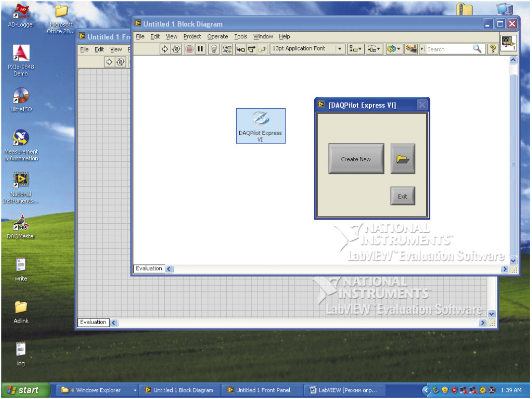Switch to Untitled 1 Front Panel via taskbar
532x399 pixels.
pos(262,391)
